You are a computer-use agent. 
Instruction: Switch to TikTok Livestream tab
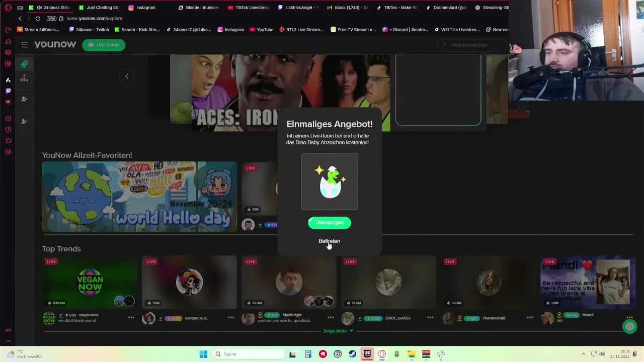[248, 8]
